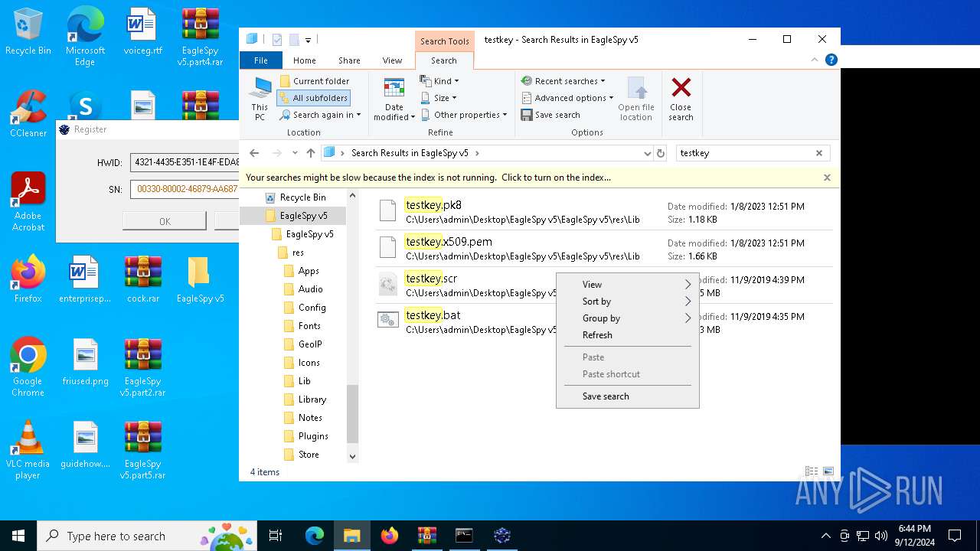Open Other properties dropdown
The height and width of the screenshot is (551, 980).
pos(463,115)
